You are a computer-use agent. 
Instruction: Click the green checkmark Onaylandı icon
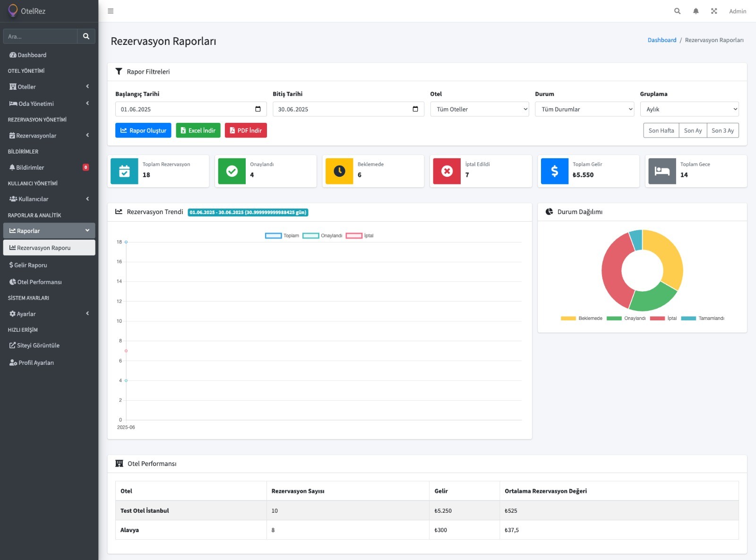pos(232,171)
